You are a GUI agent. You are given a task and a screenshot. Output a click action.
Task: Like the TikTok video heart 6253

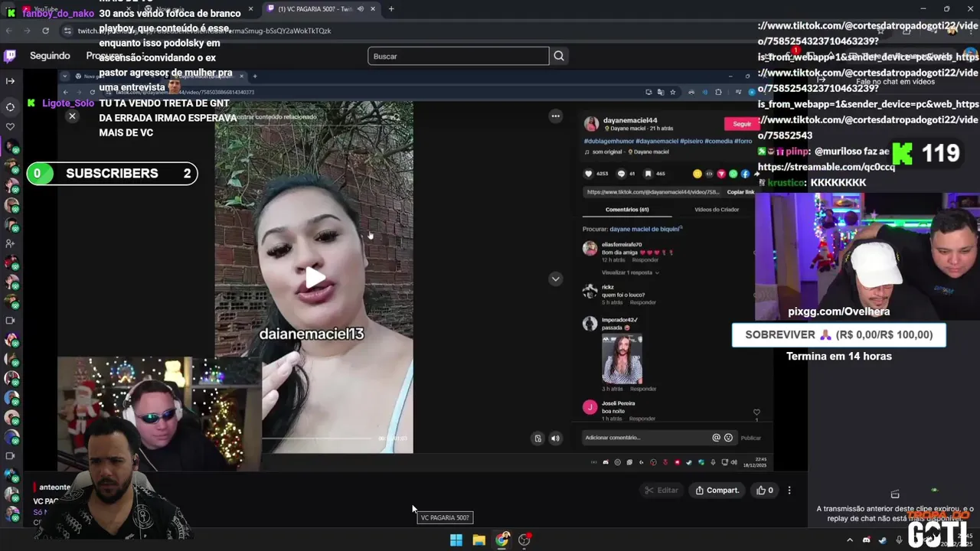pyautogui.click(x=590, y=174)
